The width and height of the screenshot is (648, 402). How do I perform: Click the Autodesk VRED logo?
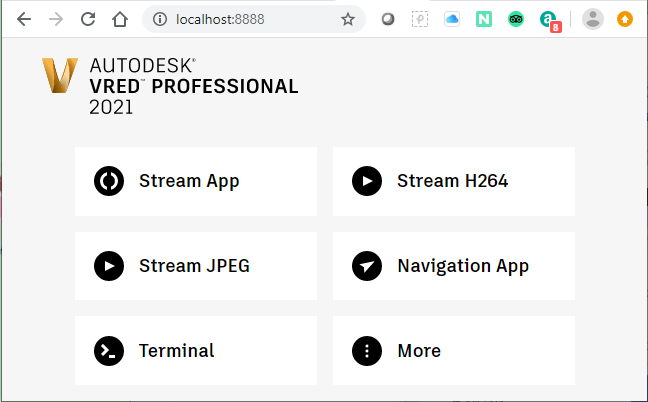[59, 76]
